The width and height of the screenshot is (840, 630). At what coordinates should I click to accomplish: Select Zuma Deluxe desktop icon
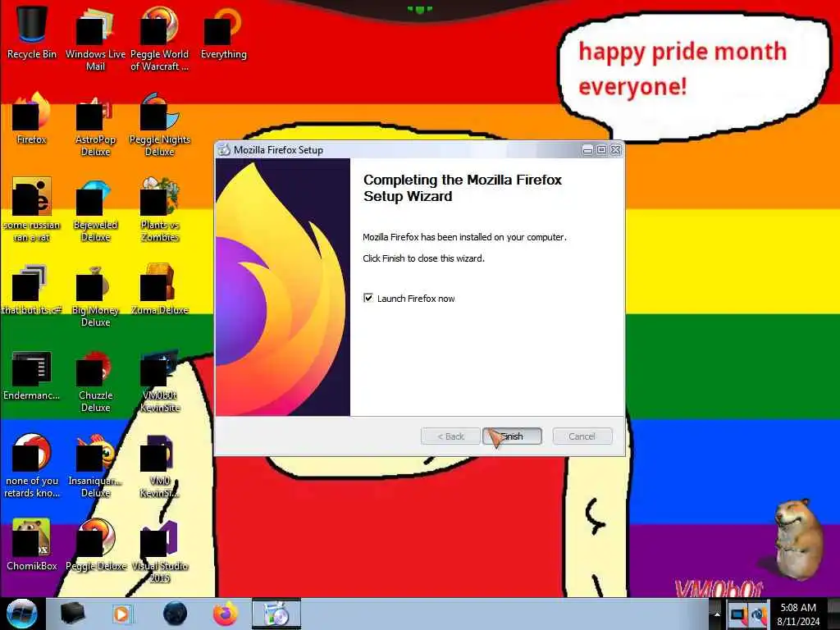(x=160, y=290)
